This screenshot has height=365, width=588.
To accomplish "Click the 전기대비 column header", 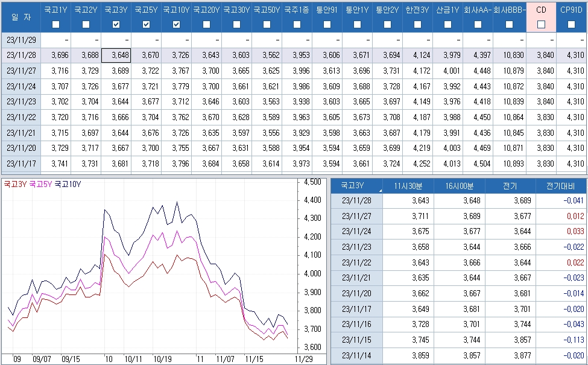I will coord(560,186).
